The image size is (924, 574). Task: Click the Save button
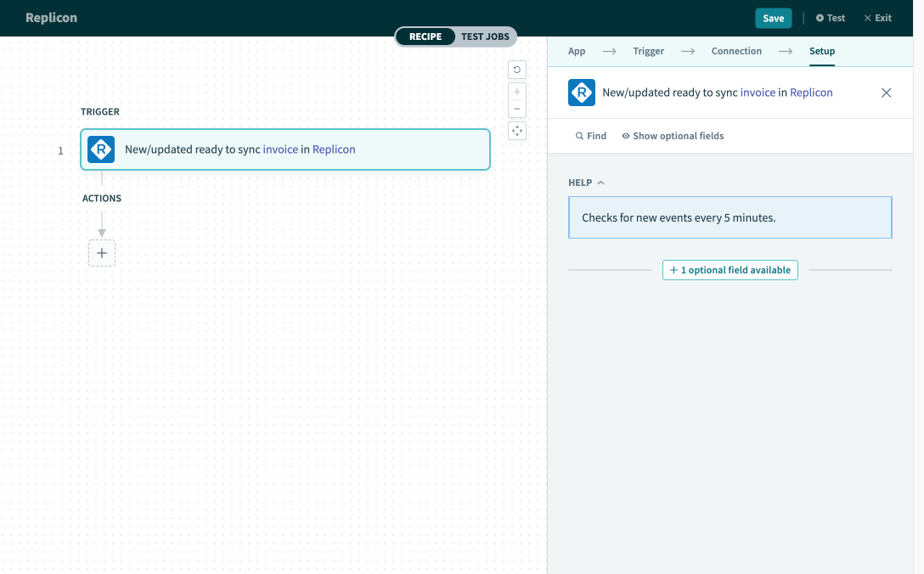(773, 17)
